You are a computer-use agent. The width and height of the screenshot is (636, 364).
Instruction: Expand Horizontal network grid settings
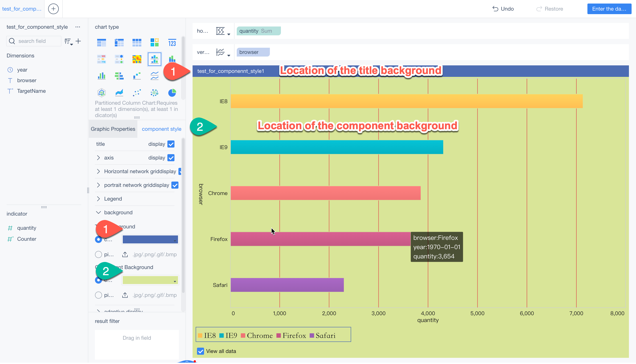tap(98, 171)
